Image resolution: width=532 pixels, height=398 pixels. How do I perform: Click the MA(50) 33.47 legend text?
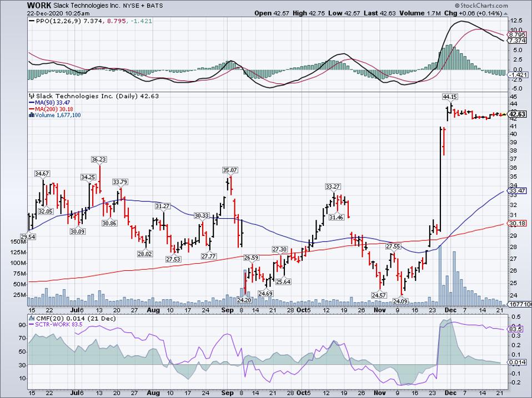coord(53,102)
